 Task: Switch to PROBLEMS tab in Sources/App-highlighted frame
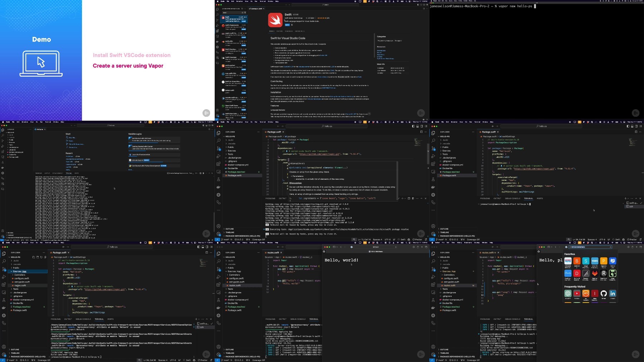pos(55,319)
